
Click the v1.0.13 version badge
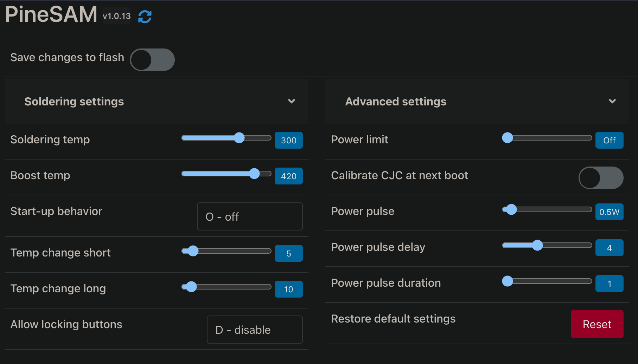(116, 16)
